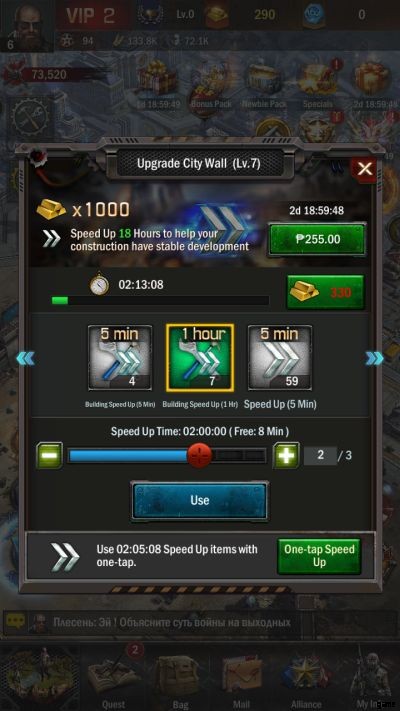
Task: Decrease item quantity with minus button
Action: click(49, 455)
